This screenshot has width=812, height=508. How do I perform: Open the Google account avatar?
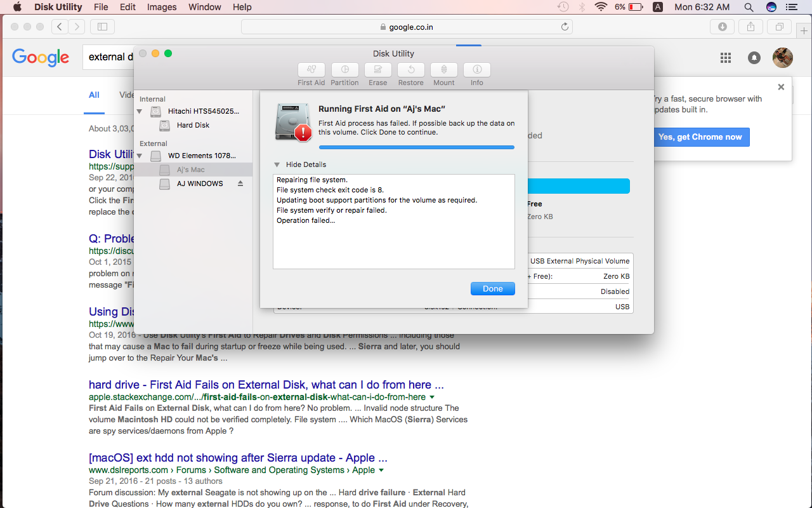[x=783, y=58]
